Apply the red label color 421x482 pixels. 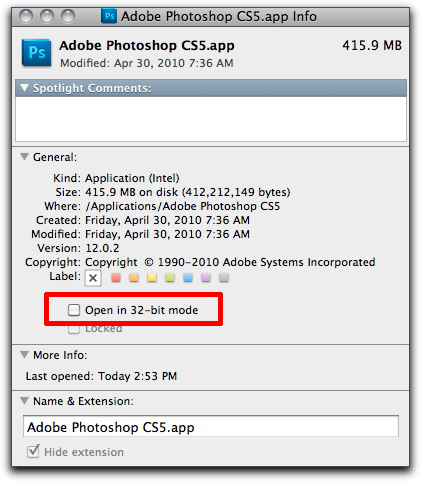coord(116,277)
